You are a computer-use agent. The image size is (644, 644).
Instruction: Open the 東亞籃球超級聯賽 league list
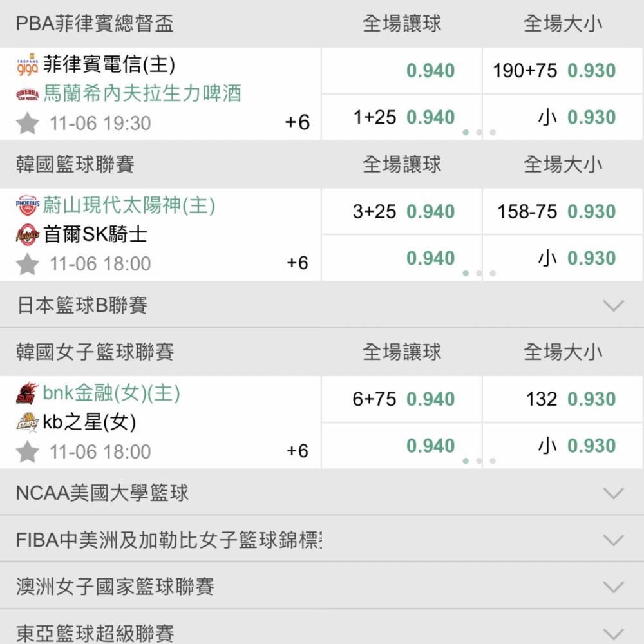tap(322, 628)
